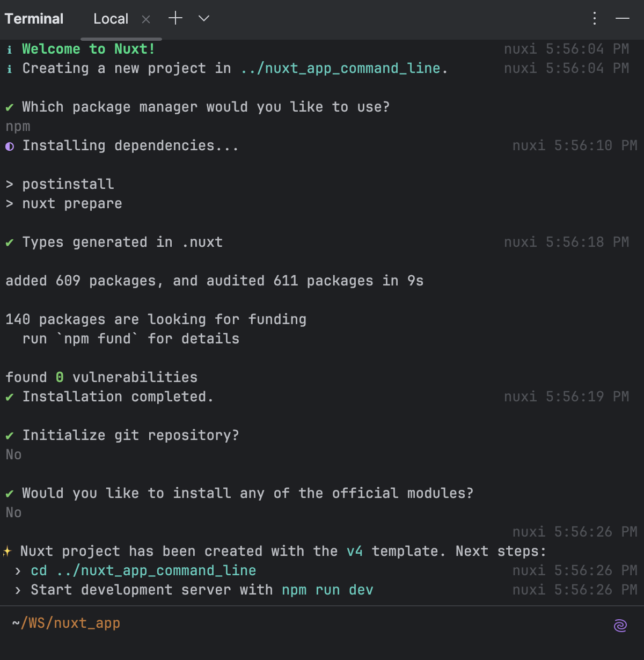Select the Local terminal tab
644x660 pixels.
111,18
